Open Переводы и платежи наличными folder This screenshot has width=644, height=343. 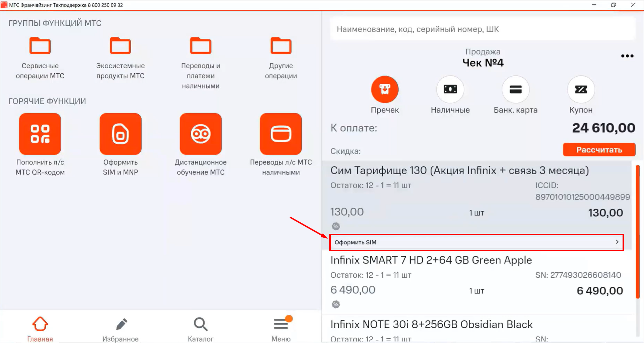click(201, 46)
